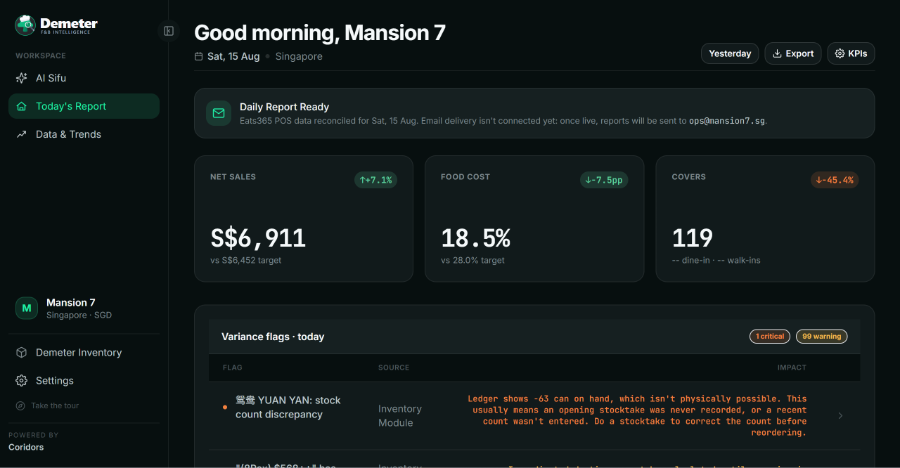
Task: Click '-- dine-in · -- walk-ins' text
Action: coord(716,261)
